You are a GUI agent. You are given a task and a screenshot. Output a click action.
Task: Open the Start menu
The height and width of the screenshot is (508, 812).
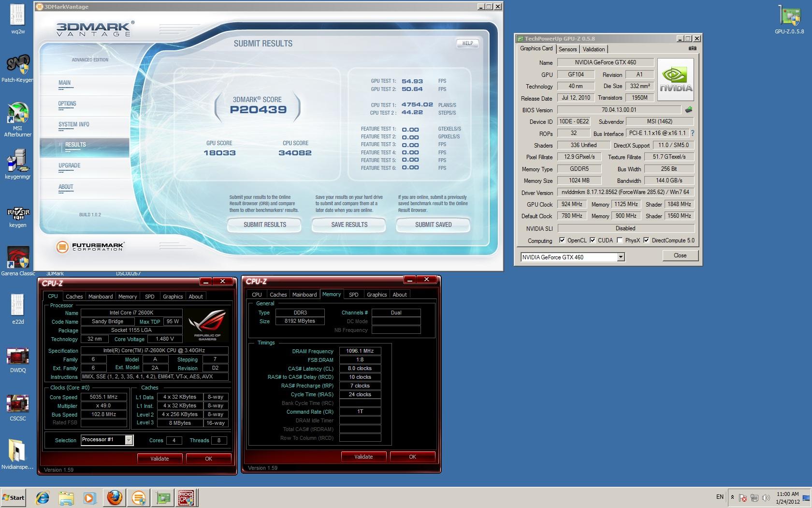14,498
